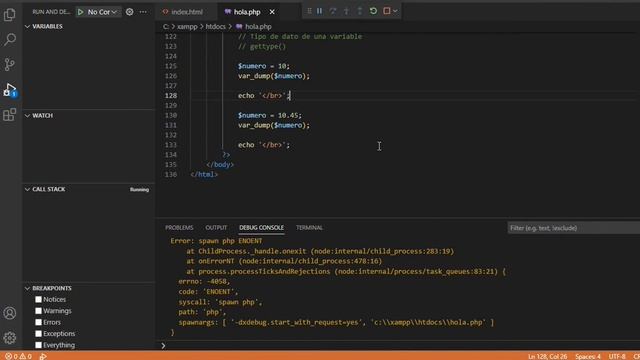Click the "code: 'ENOENT'," console line

208,291
